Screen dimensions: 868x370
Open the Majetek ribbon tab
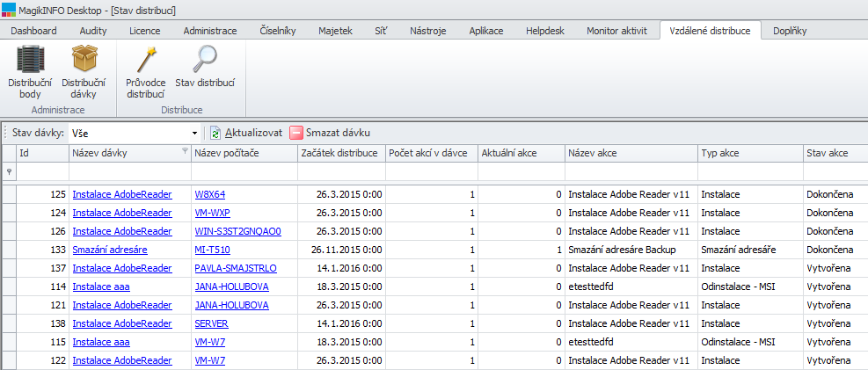tap(335, 31)
